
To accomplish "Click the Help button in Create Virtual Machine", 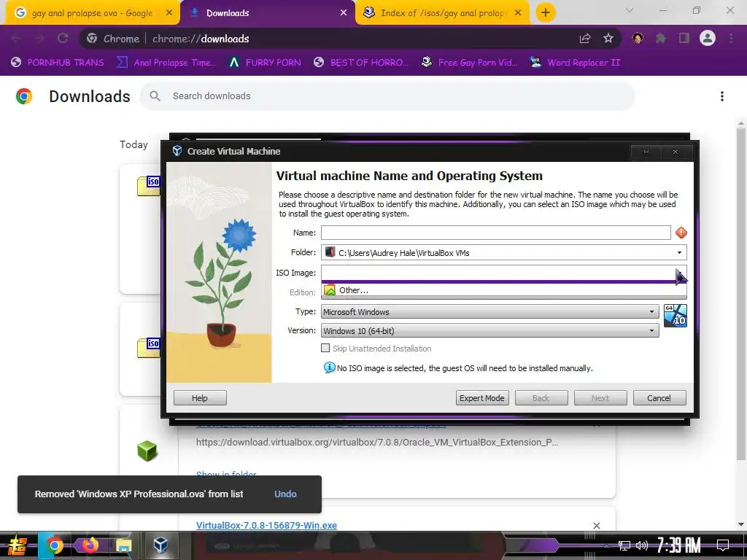I will pos(200,397).
